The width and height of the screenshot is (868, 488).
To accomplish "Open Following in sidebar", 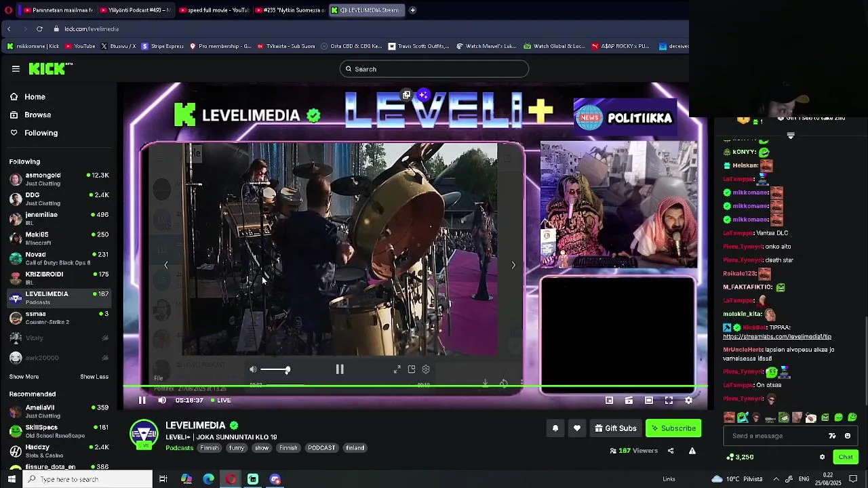I will pyautogui.click(x=34, y=133).
